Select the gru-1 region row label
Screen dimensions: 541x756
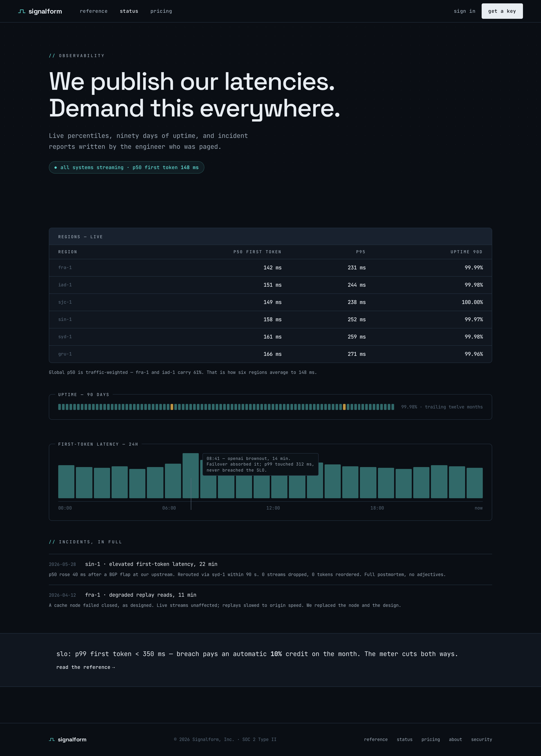65,354
